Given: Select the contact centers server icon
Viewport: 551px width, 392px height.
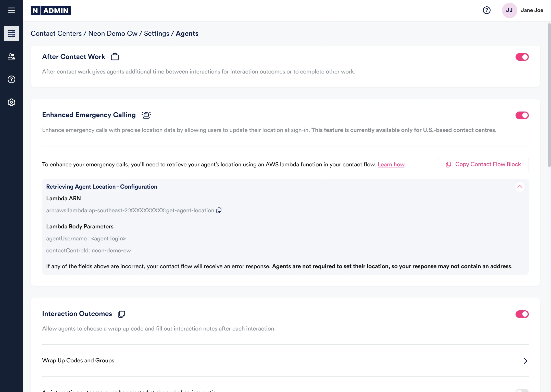Looking at the screenshot, I should 11,33.
